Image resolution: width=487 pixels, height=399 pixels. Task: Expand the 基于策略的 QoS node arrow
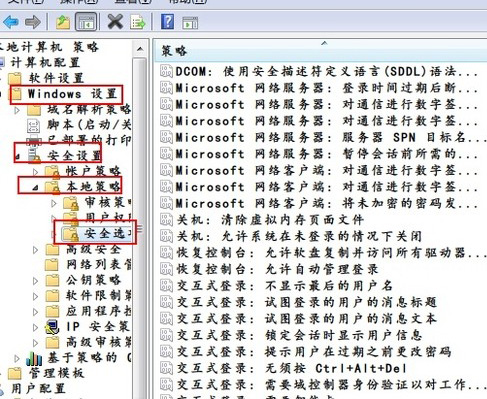17,358
